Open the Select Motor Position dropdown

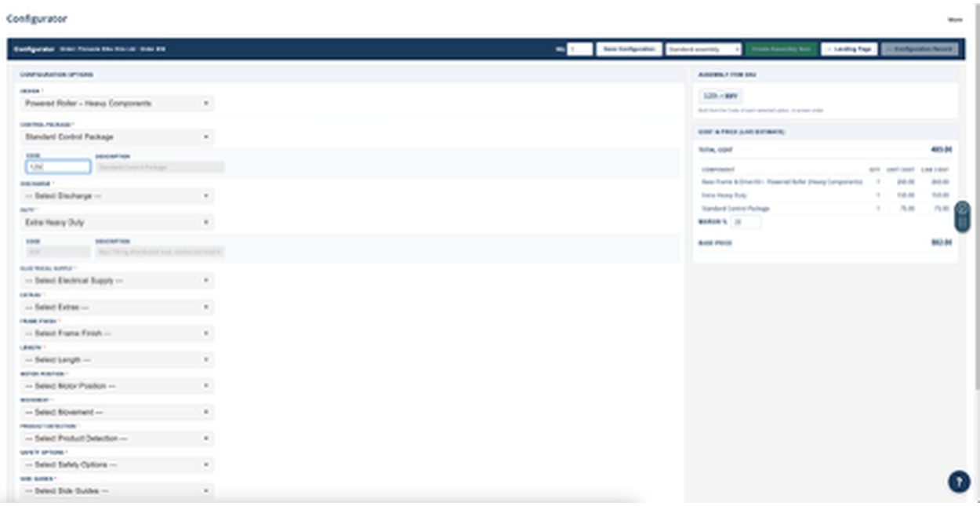point(117,386)
